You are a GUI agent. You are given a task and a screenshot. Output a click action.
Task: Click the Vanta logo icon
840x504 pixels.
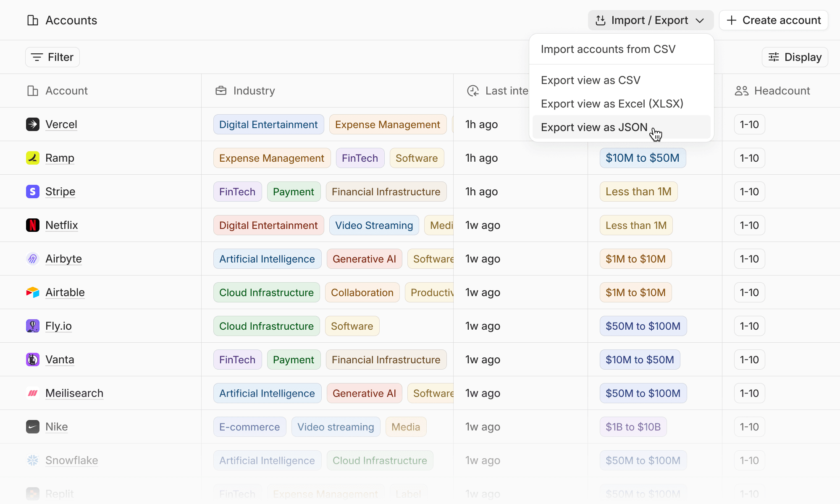[x=33, y=360]
